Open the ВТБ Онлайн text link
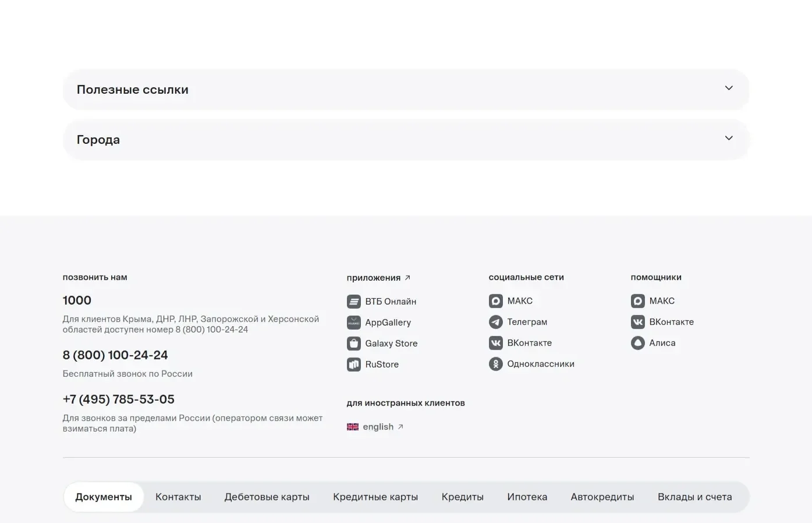Image resolution: width=812 pixels, height=523 pixels. pos(391,302)
